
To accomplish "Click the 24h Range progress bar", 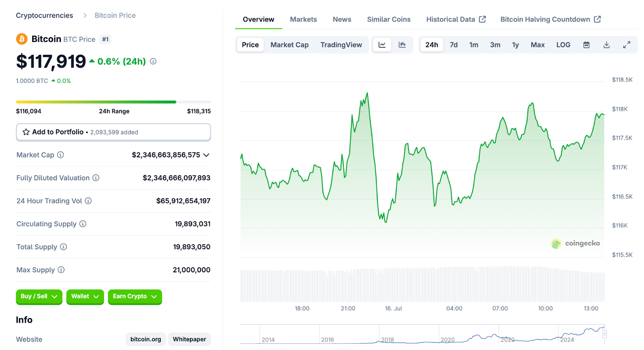I will tap(114, 102).
